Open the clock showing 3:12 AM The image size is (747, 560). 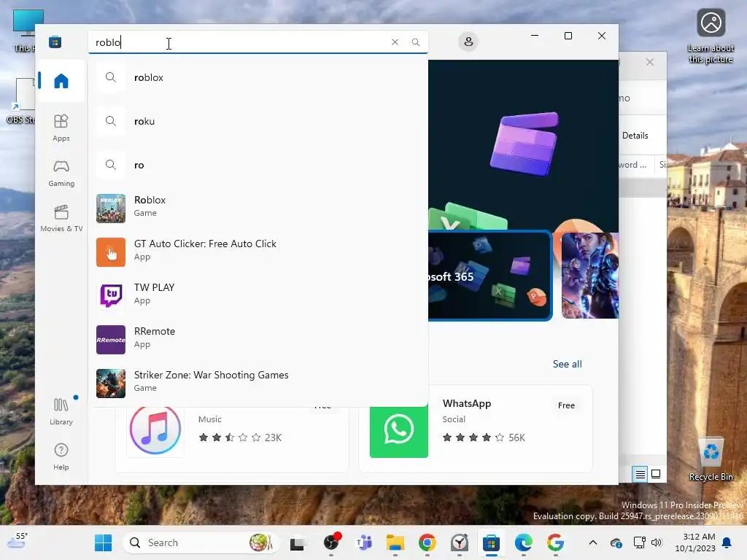click(695, 542)
